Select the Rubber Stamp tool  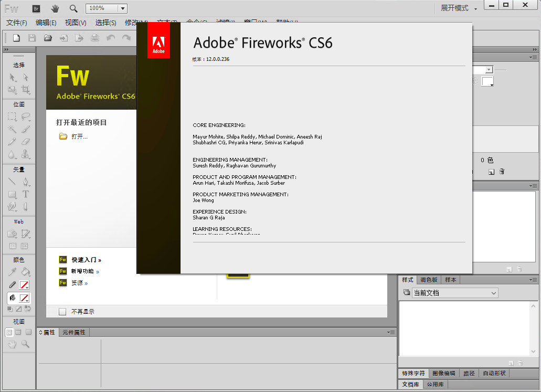pyautogui.click(x=26, y=154)
